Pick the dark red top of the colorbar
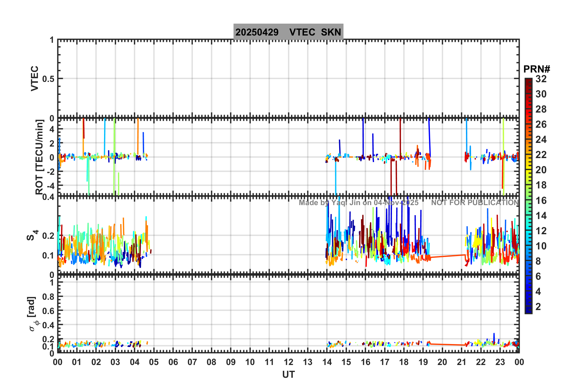This screenshot has width=577, height=392. (x=528, y=81)
